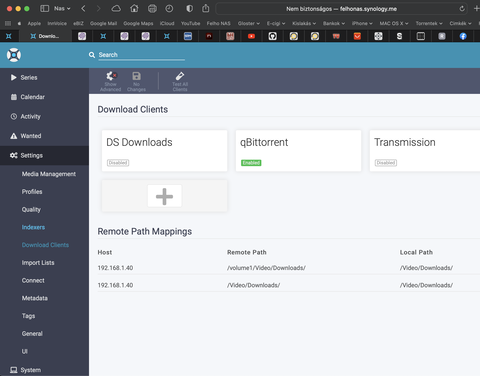480x376 pixels.
Task: Go to UI settings
Action: (x=25, y=351)
